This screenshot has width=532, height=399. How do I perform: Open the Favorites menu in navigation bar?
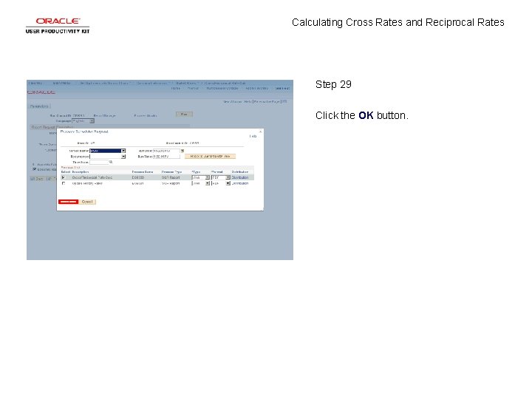pyautogui.click(x=35, y=83)
